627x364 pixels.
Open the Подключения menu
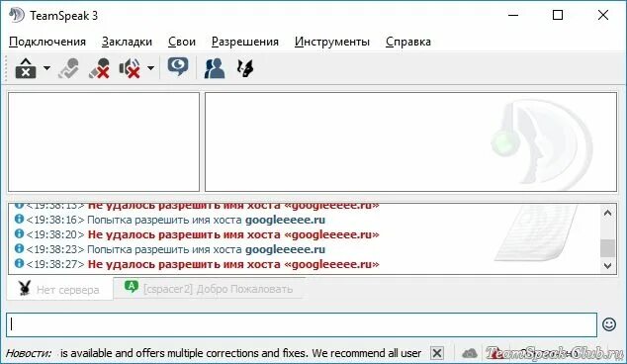coord(47,42)
